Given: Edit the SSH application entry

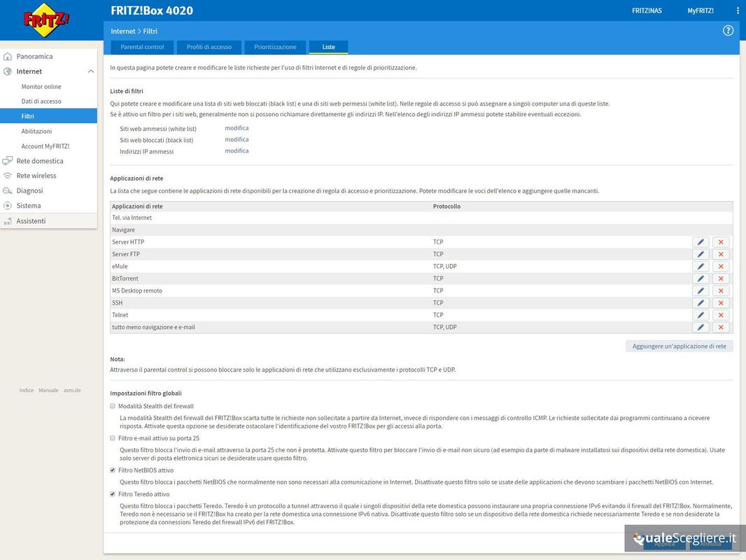Looking at the screenshot, I should coord(701,303).
